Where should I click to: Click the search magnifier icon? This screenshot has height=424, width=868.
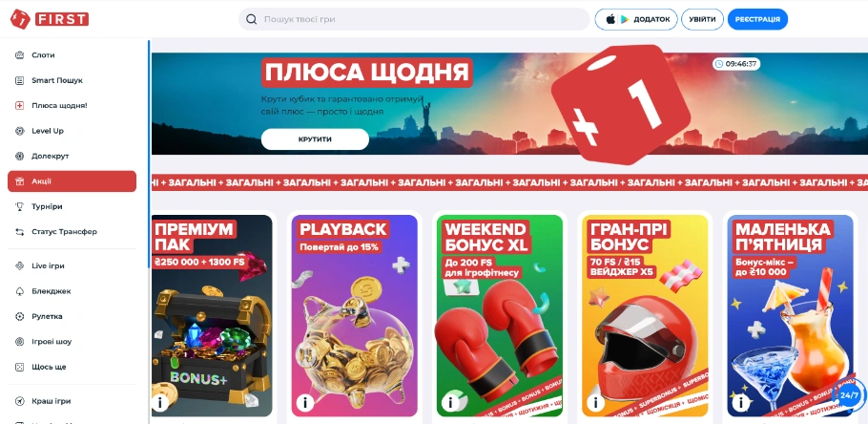[251, 19]
